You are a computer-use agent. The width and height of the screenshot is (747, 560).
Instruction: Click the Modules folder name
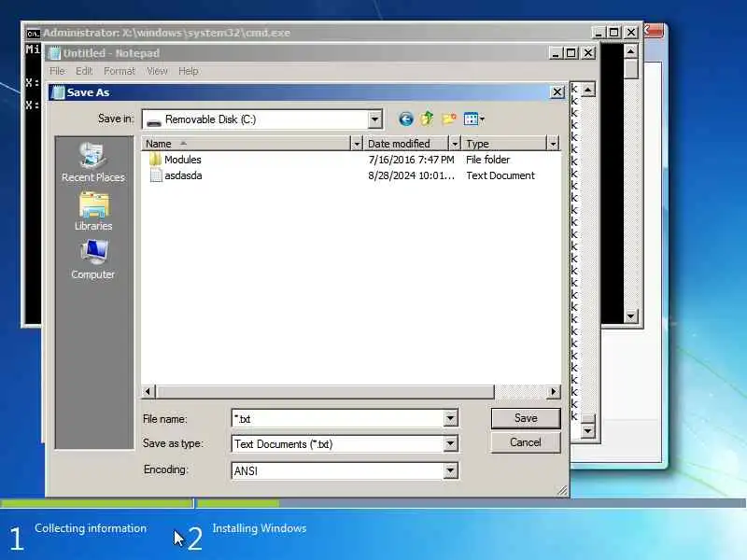tap(183, 160)
